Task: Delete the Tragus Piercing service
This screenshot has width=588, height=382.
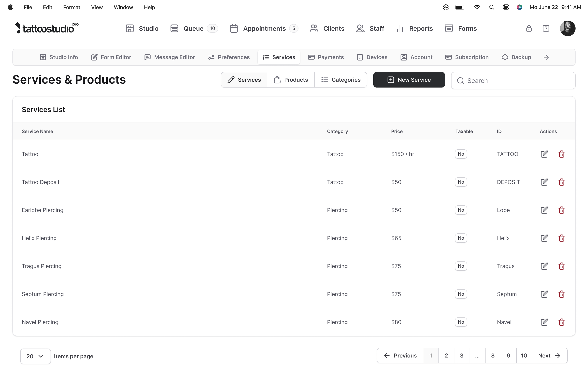Action: (x=561, y=266)
